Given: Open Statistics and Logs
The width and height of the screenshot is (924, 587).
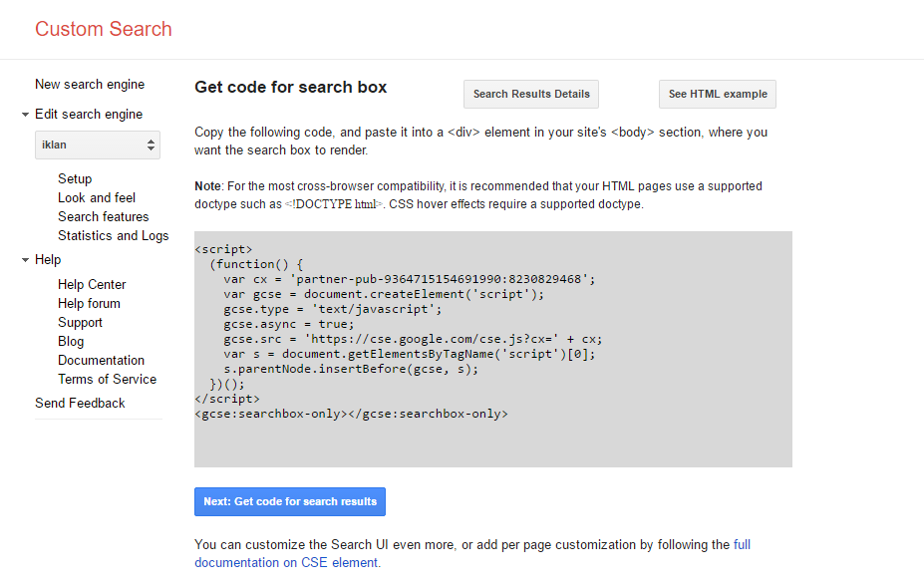Looking at the screenshot, I should (x=114, y=236).
